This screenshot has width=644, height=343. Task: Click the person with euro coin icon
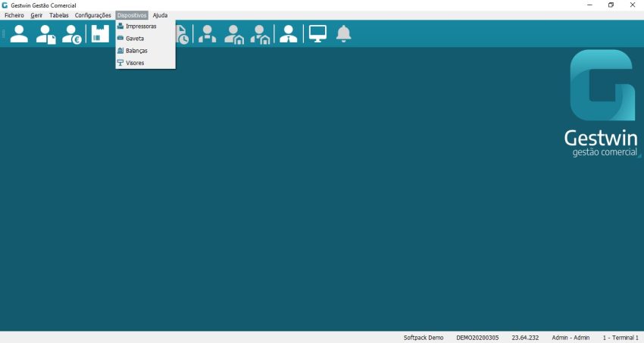[72, 34]
